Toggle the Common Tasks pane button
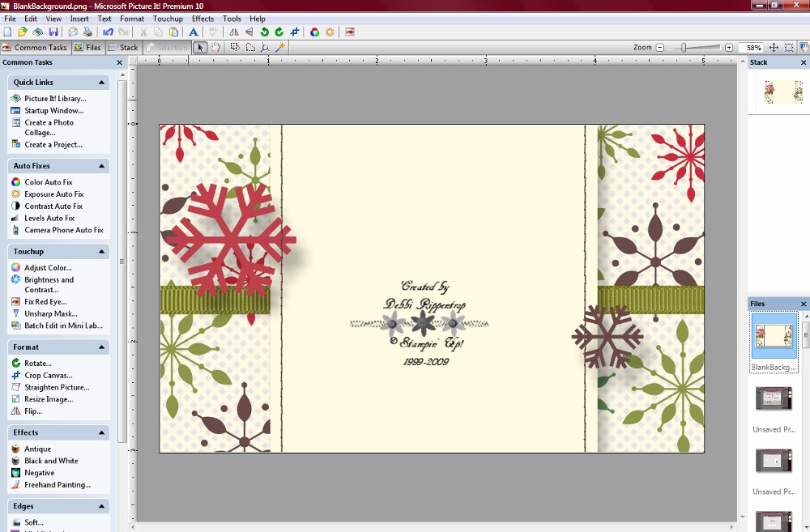810x532 pixels. [35, 48]
